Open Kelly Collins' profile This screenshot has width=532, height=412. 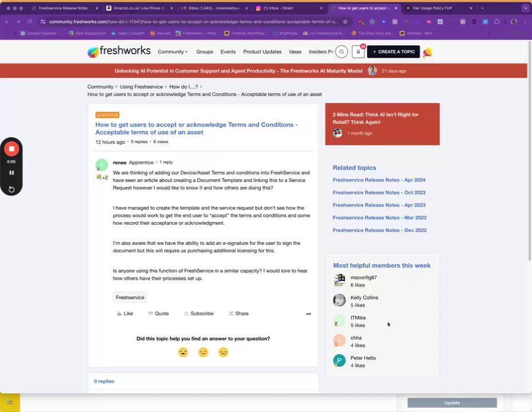[x=364, y=298]
